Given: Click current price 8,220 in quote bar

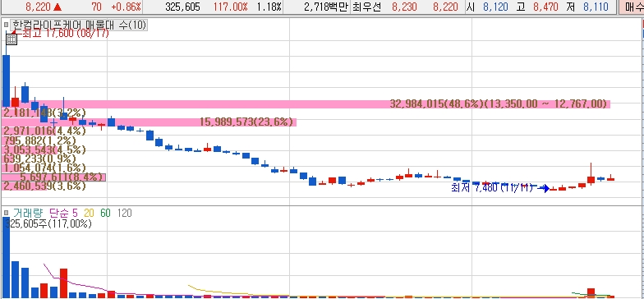Looking at the screenshot, I should (38, 7).
